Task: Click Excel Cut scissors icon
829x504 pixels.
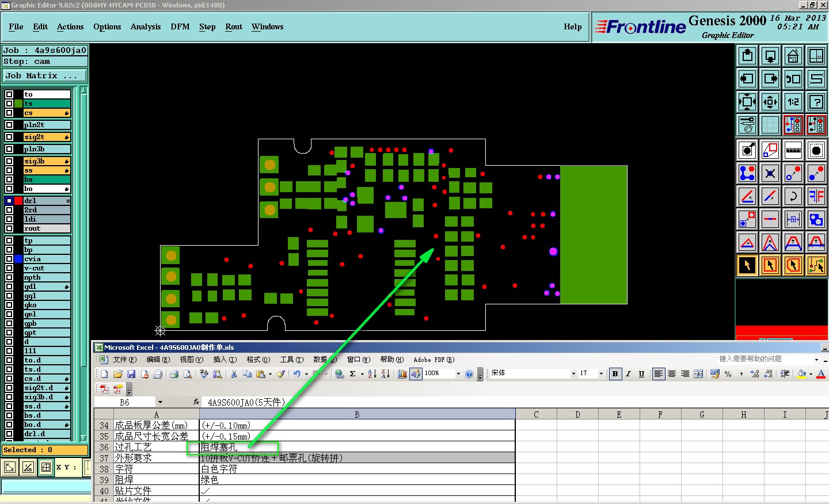Action: pos(234,374)
